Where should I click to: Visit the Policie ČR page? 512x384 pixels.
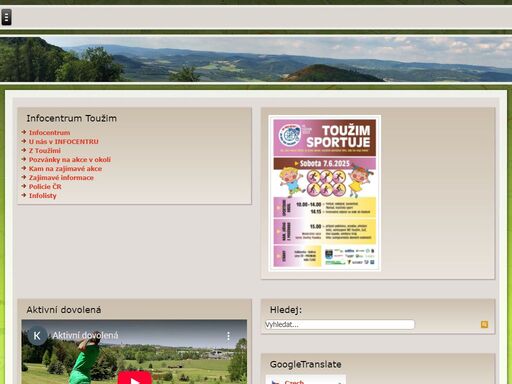pyautogui.click(x=45, y=187)
